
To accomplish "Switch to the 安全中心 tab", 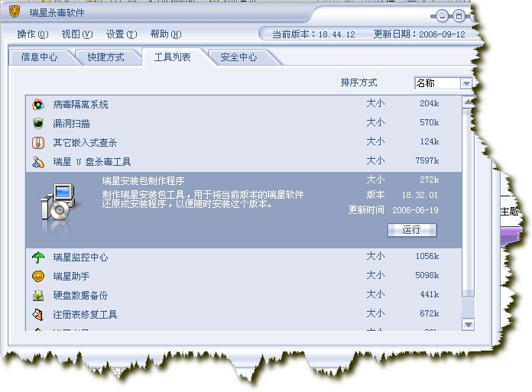I will [x=238, y=57].
